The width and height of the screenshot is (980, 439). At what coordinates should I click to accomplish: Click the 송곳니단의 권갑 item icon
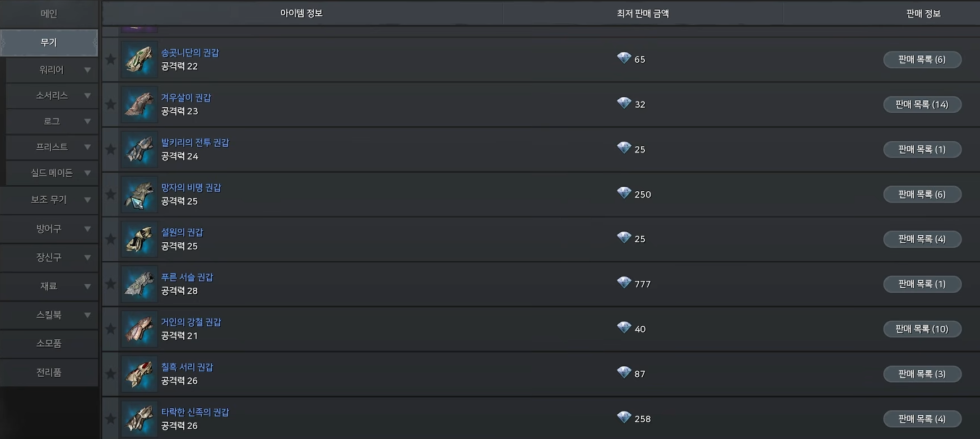click(140, 59)
